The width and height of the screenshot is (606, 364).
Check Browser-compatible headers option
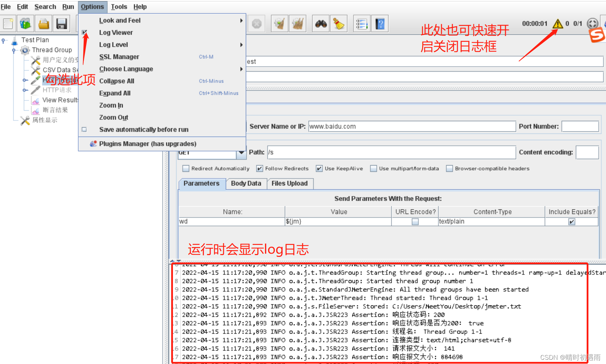pyautogui.click(x=450, y=169)
